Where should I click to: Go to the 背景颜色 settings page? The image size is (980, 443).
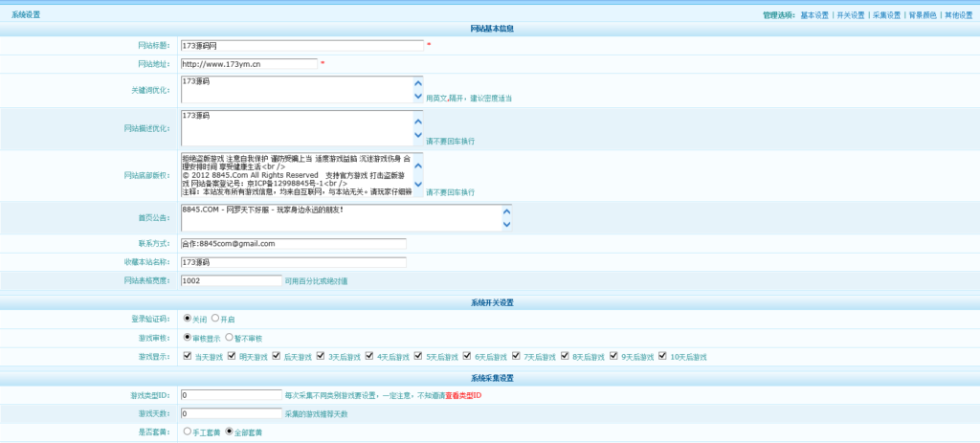click(922, 15)
